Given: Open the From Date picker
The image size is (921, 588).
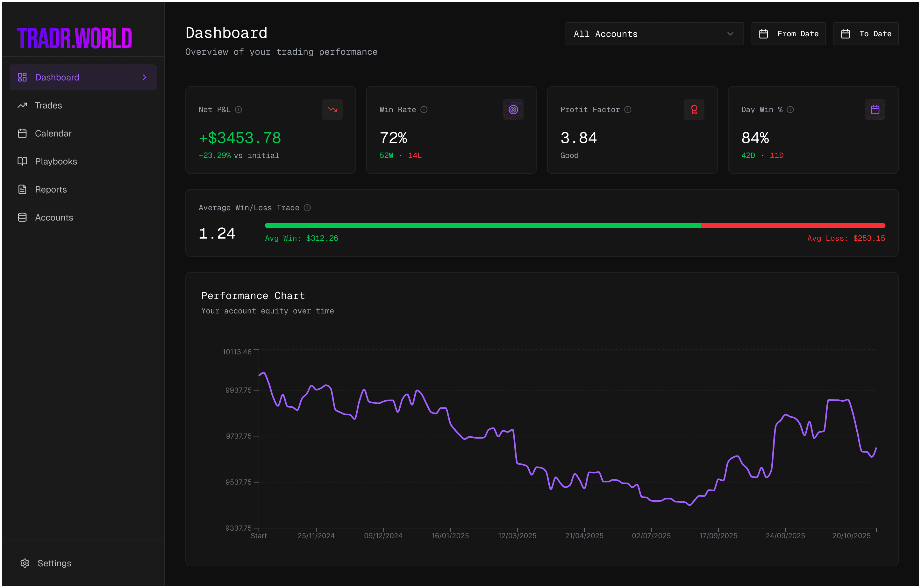Looking at the screenshot, I should [788, 34].
